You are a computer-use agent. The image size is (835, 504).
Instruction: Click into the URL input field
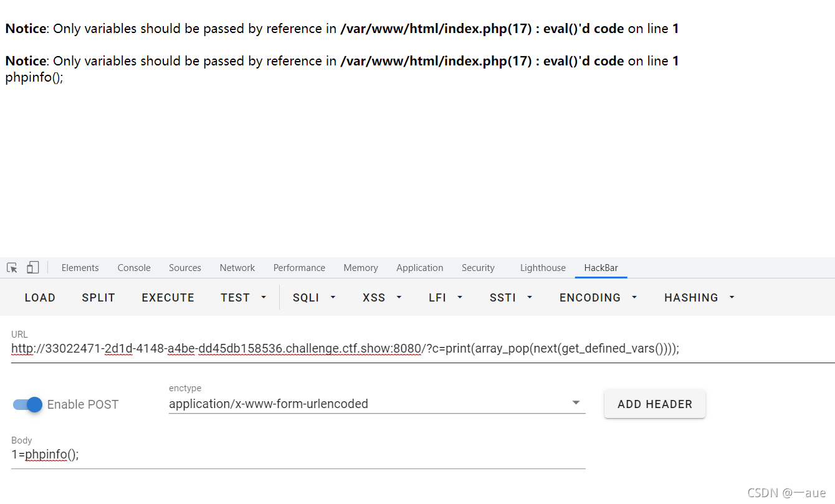click(423, 349)
